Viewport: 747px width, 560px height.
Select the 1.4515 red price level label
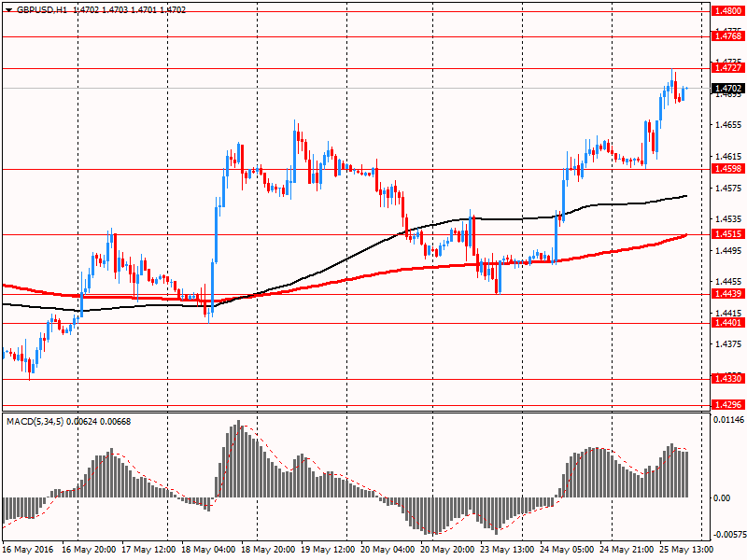pyautogui.click(x=727, y=234)
